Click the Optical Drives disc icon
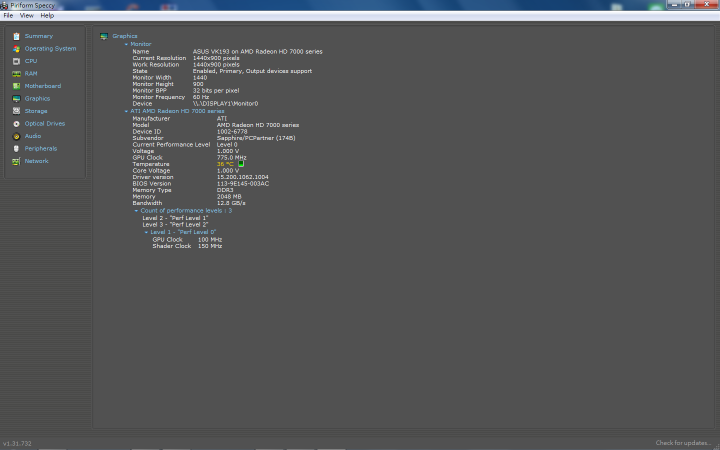The width and height of the screenshot is (720, 450). point(17,124)
